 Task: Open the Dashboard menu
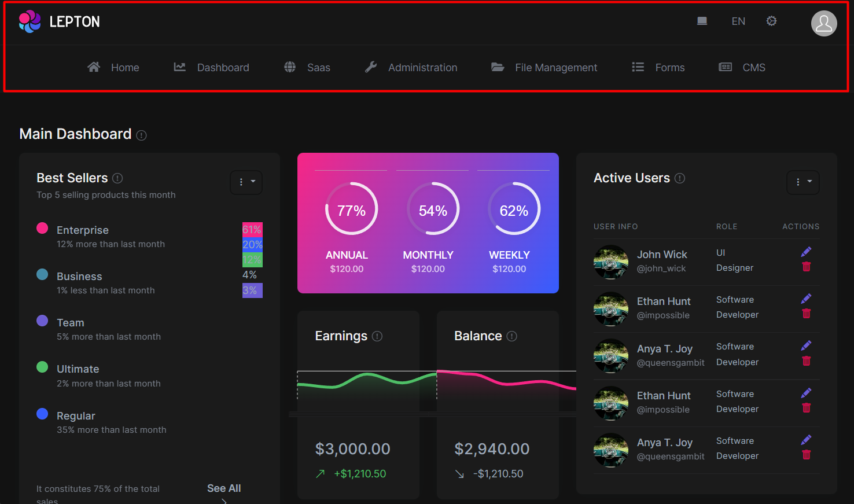(212, 67)
